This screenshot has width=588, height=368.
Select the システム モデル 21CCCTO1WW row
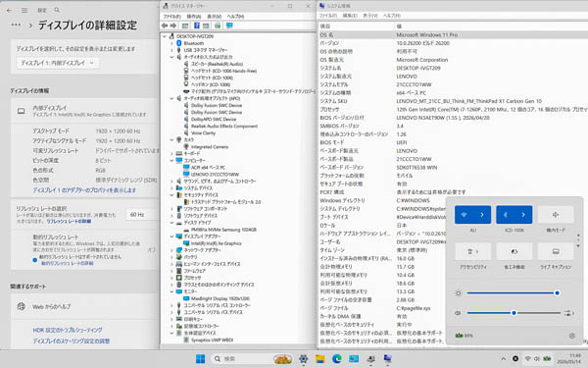[453, 84]
